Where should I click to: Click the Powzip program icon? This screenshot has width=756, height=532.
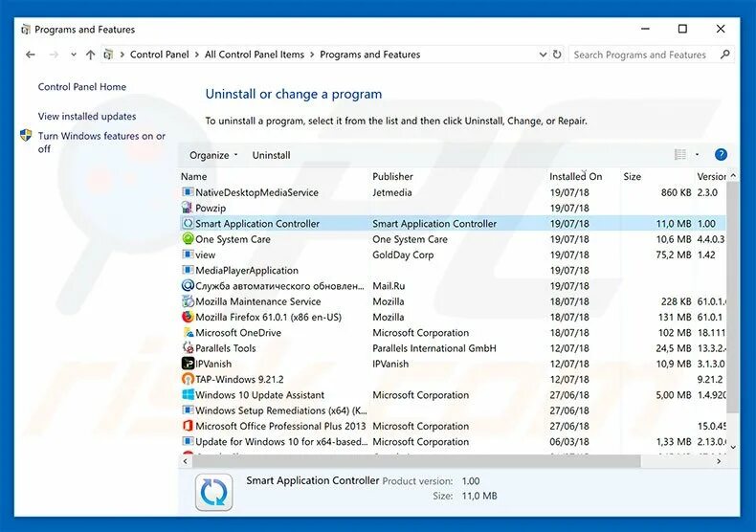coord(188,208)
